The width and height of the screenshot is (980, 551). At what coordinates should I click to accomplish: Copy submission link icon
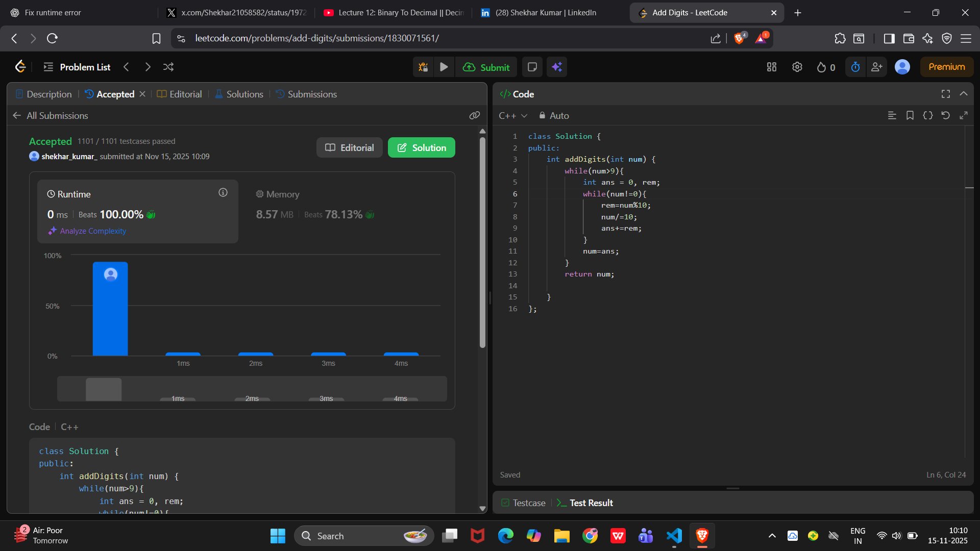coord(474,116)
